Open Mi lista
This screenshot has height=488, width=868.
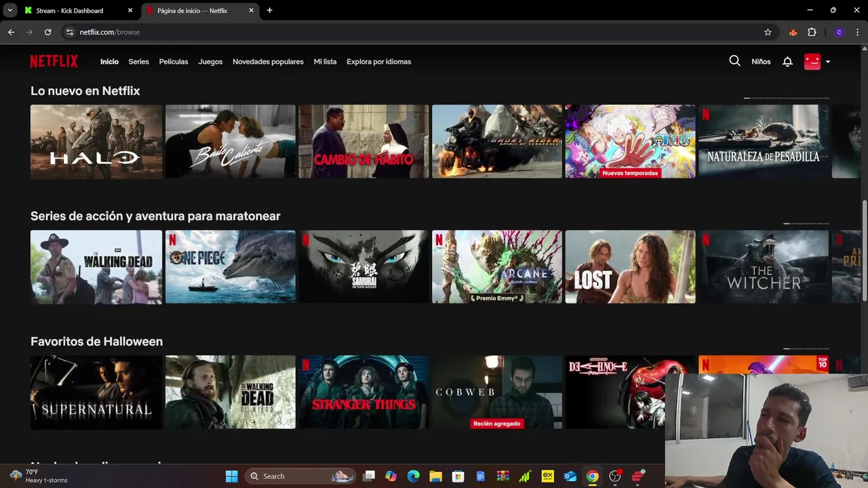pos(325,62)
